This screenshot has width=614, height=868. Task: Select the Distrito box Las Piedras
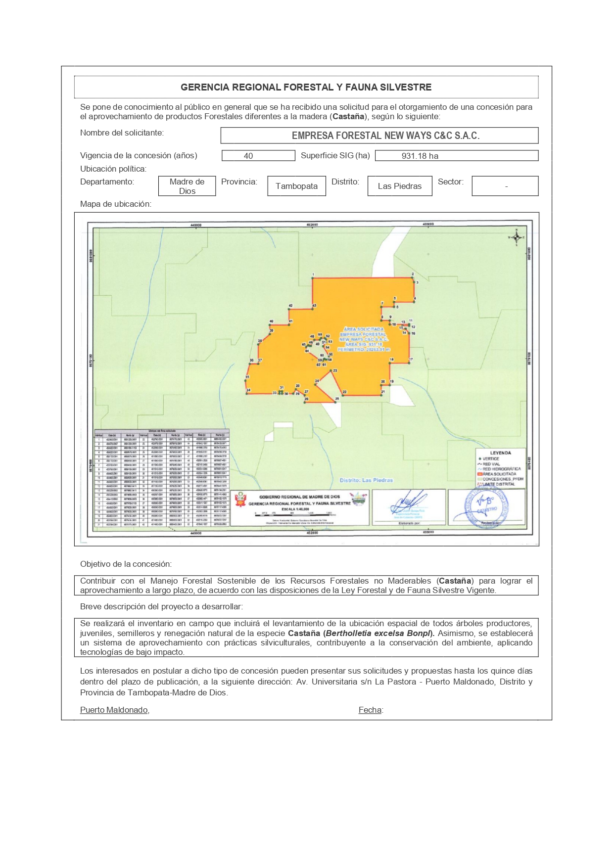(x=399, y=186)
